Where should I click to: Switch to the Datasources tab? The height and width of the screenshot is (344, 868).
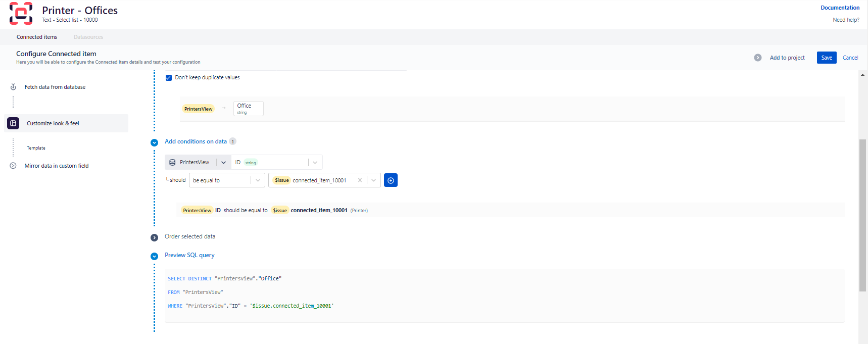pyautogui.click(x=88, y=37)
